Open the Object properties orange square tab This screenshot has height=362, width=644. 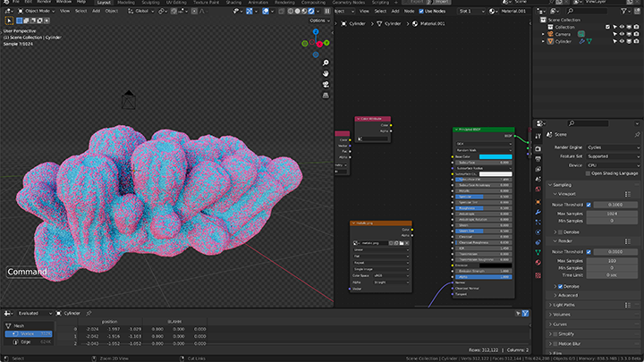tap(538, 202)
